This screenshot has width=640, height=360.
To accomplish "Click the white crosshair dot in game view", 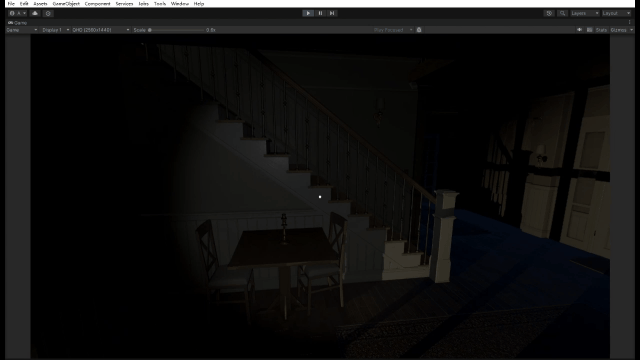I will pos(320,197).
